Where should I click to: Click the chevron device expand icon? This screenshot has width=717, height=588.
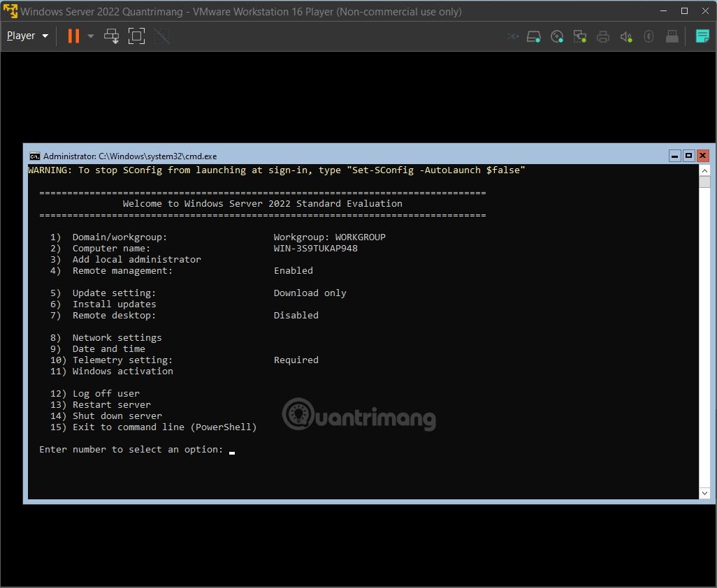[x=513, y=36]
